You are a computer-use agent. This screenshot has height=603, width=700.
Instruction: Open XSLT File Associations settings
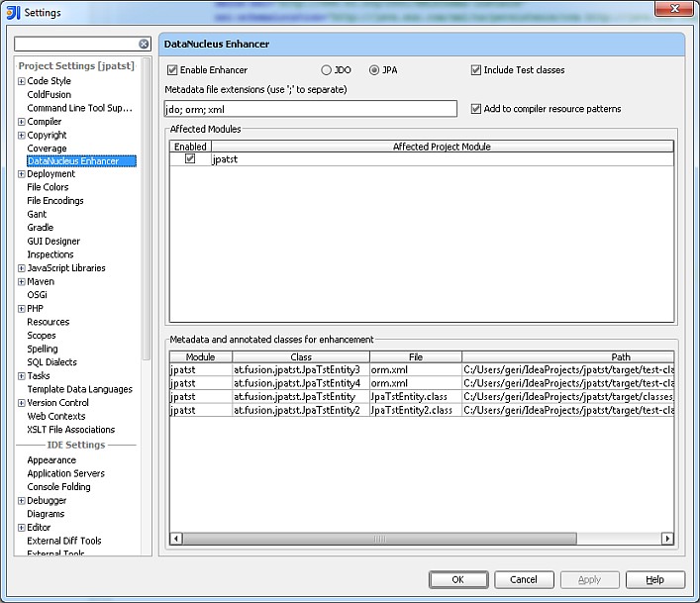tap(71, 430)
